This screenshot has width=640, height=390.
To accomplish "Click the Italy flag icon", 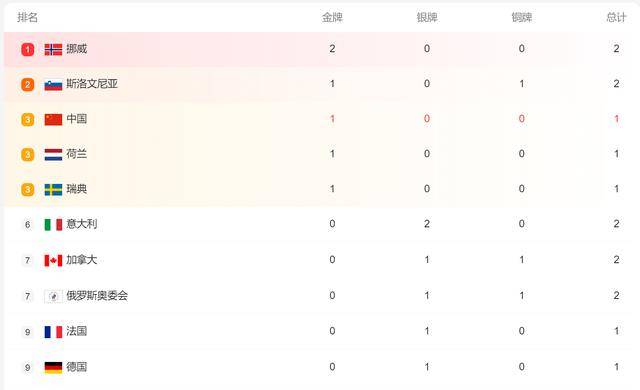I will coord(53,225).
